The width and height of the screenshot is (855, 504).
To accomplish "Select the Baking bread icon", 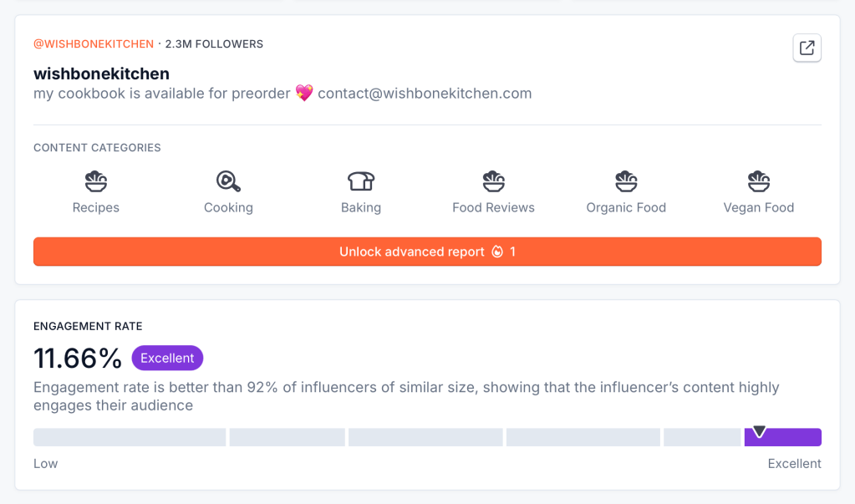I will (x=361, y=181).
